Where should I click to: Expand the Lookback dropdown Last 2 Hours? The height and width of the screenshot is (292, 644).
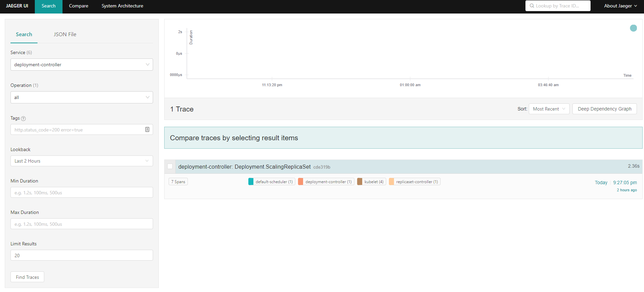pyautogui.click(x=82, y=161)
